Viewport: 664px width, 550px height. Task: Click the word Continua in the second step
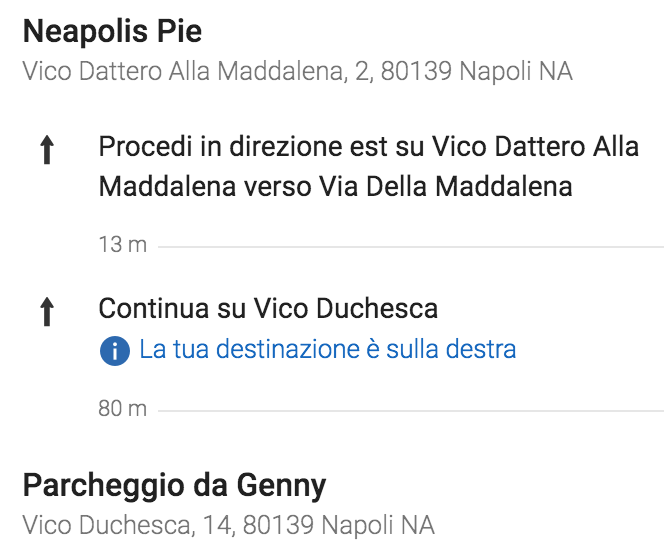click(x=154, y=308)
